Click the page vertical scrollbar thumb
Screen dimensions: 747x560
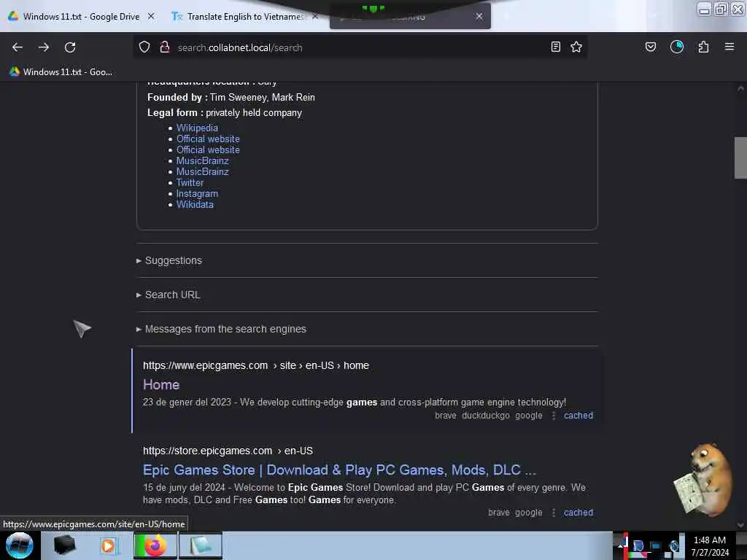point(740,157)
